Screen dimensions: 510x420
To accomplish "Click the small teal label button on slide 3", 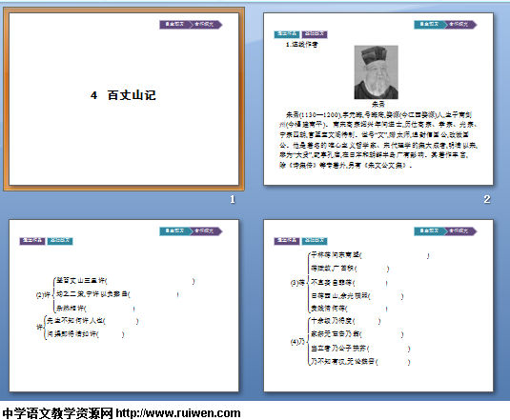I will tap(60, 241).
